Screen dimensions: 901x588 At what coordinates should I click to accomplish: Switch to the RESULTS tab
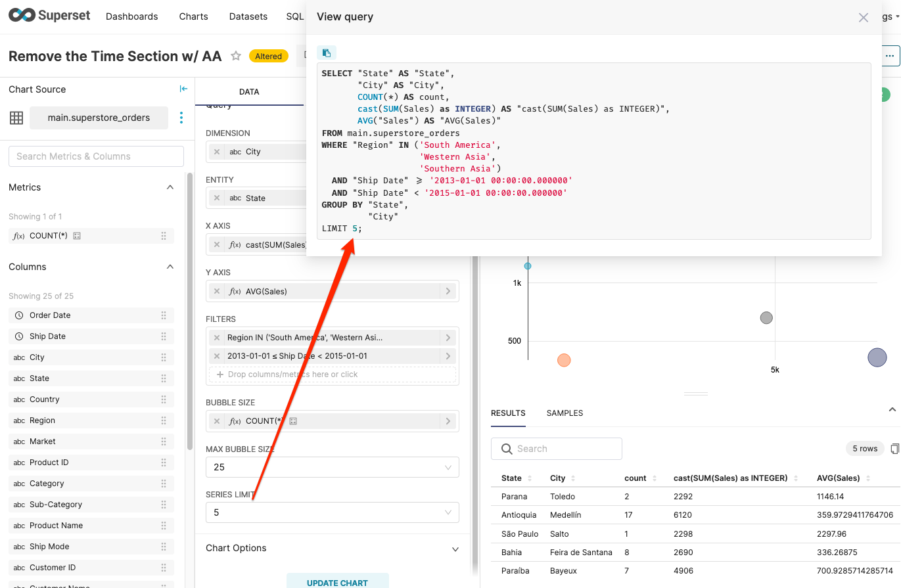508,413
